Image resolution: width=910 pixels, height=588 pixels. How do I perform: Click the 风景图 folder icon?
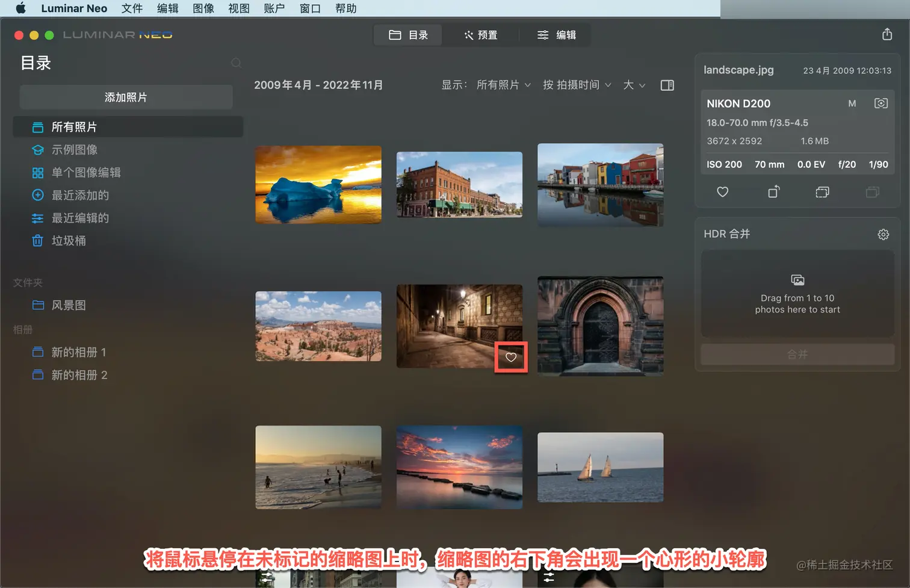pyautogui.click(x=38, y=305)
